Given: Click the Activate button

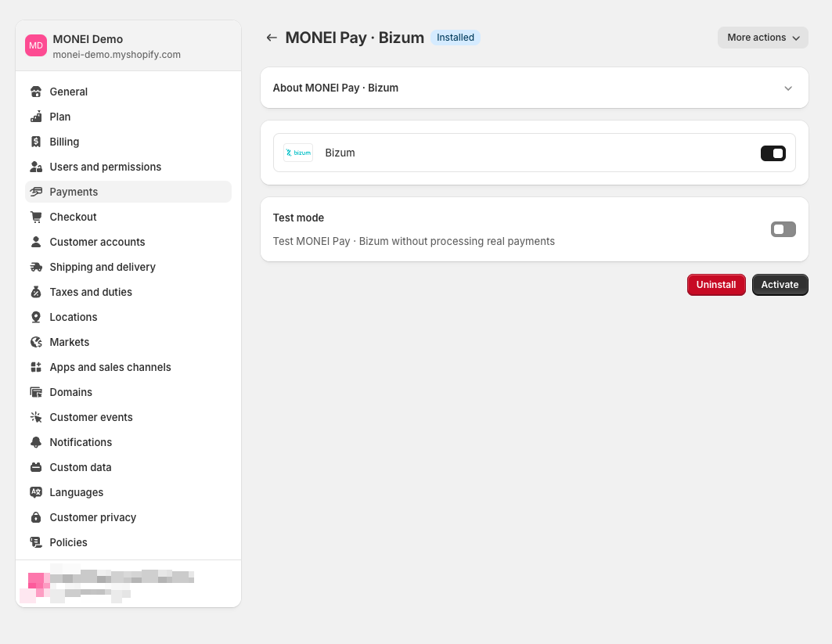Looking at the screenshot, I should click(780, 285).
